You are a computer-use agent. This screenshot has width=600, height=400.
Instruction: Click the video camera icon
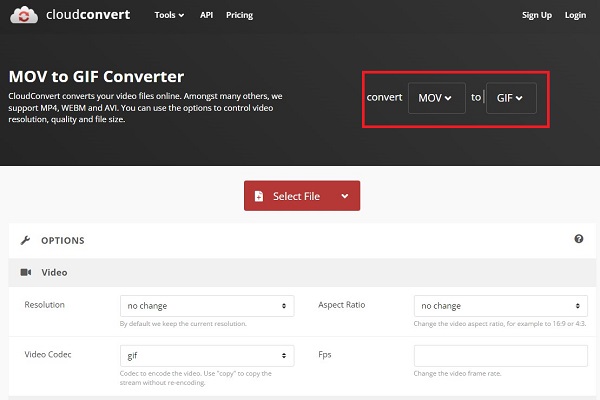pyautogui.click(x=26, y=272)
